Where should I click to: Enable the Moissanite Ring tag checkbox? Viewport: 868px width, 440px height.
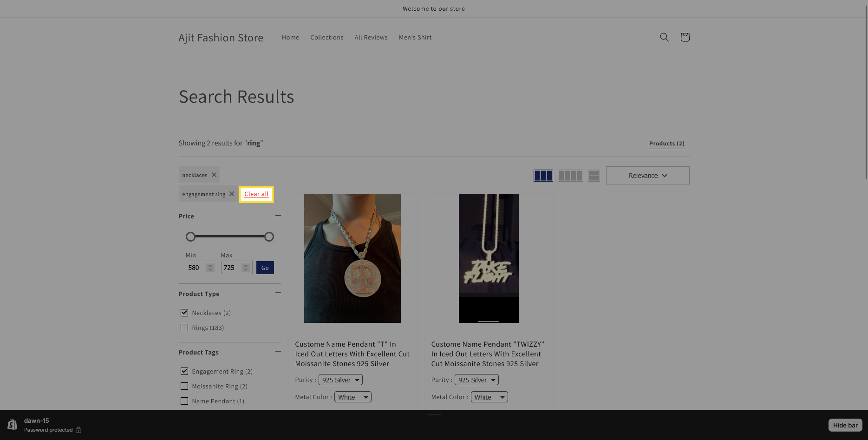coord(184,386)
